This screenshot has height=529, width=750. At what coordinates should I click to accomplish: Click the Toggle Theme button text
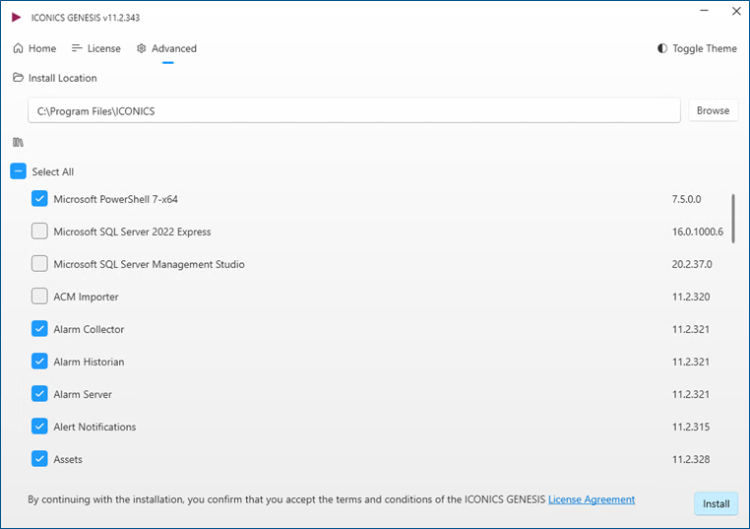[x=704, y=48]
